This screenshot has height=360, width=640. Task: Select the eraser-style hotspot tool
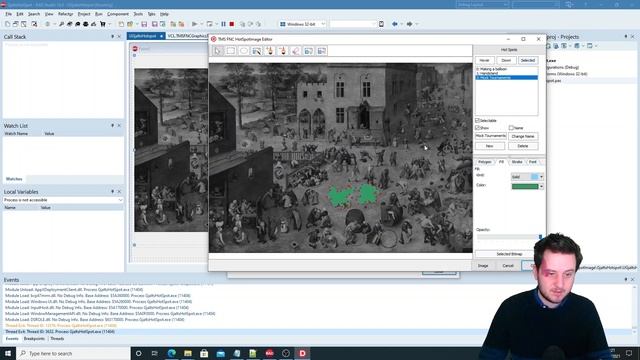tap(296, 51)
